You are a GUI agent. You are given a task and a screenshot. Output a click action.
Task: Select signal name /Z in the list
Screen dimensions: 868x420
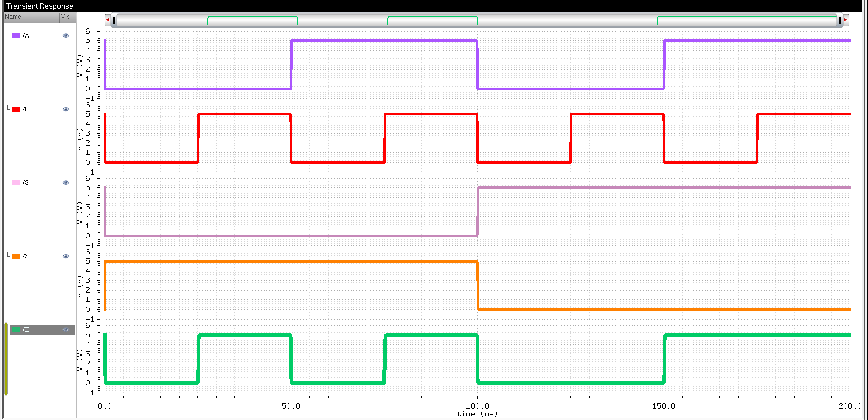(x=26, y=330)
